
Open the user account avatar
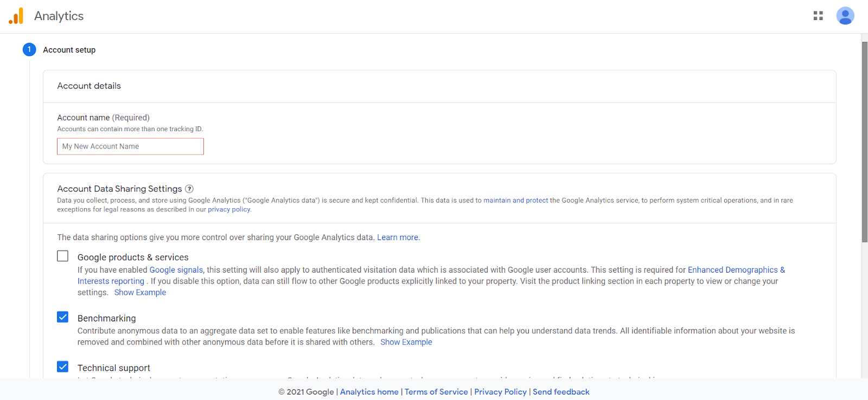pos(845,16)
